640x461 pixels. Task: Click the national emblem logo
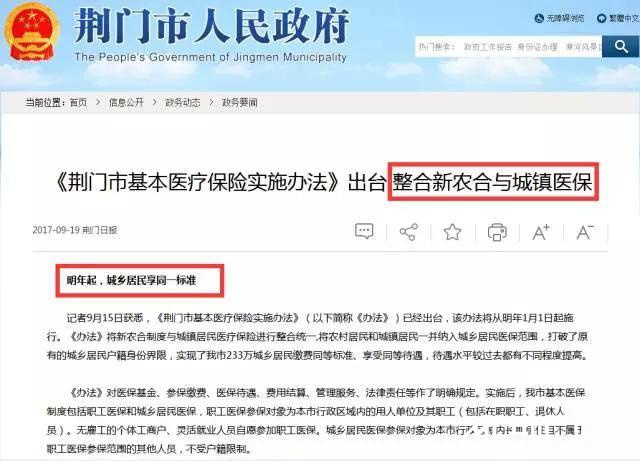click(31, 32)
